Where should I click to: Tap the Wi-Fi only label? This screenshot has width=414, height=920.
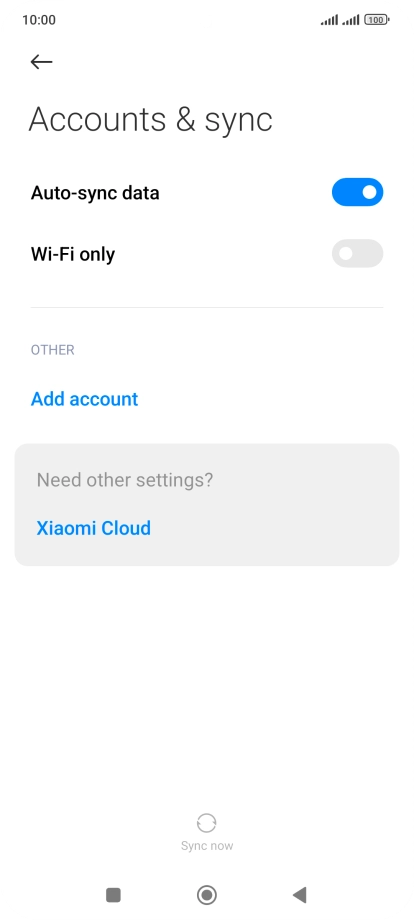tap(73, 255)
